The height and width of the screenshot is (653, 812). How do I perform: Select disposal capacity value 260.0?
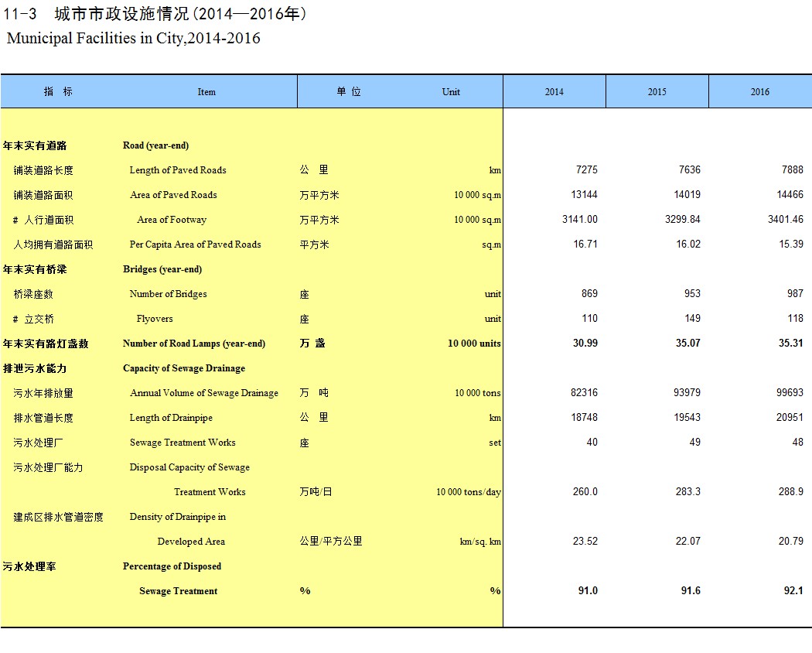(585, 492)
